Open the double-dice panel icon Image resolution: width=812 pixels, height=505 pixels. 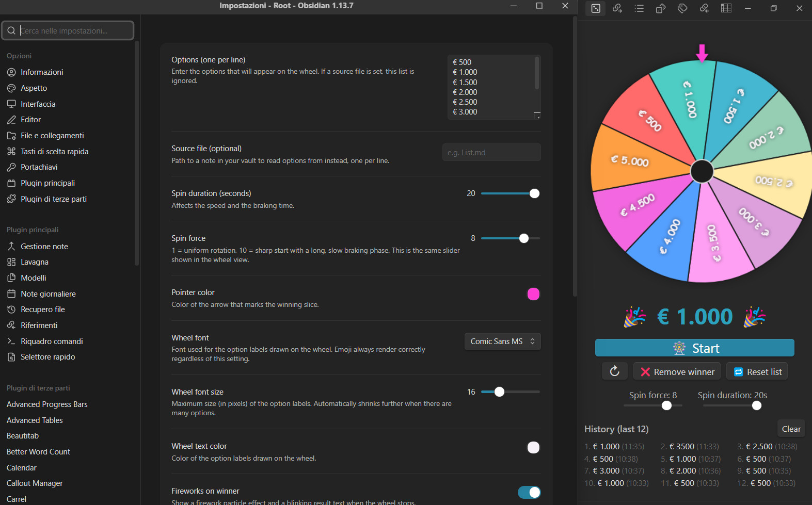tap(661, 8)
